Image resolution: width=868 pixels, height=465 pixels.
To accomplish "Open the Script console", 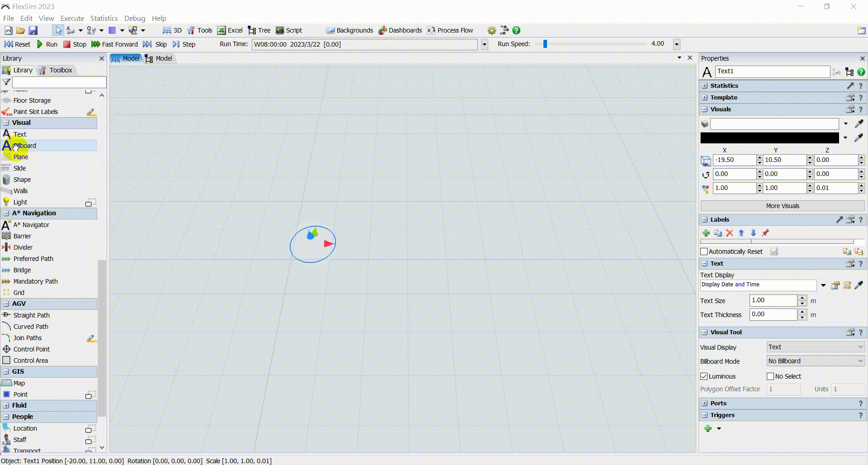I will (x=288, y=30).
